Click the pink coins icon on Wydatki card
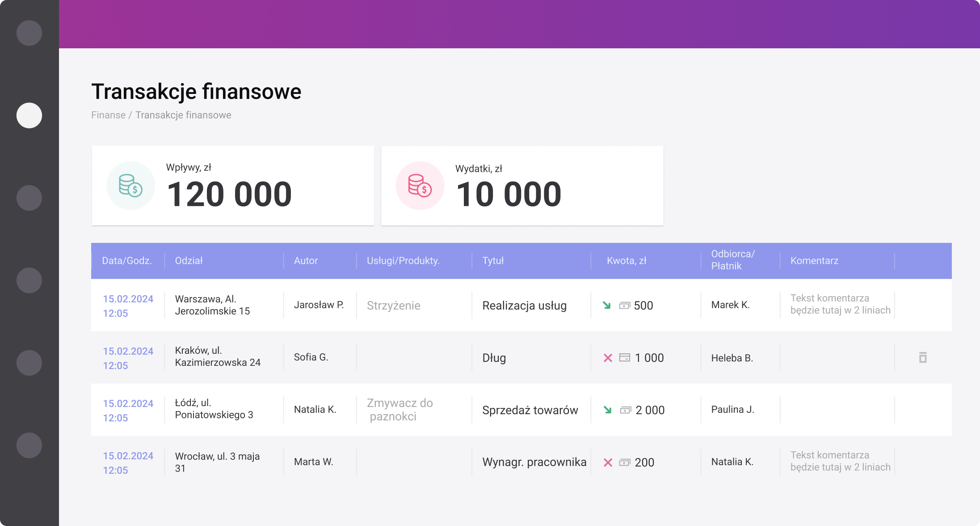Viewport: 980px width, 526px height. tap(420, 186)
